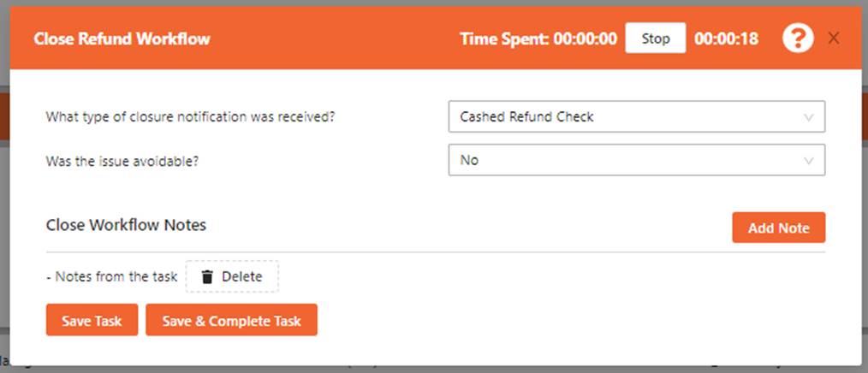
Task: Click the 'Close Refund Workflow' title
Action: [x=122, y=38]
